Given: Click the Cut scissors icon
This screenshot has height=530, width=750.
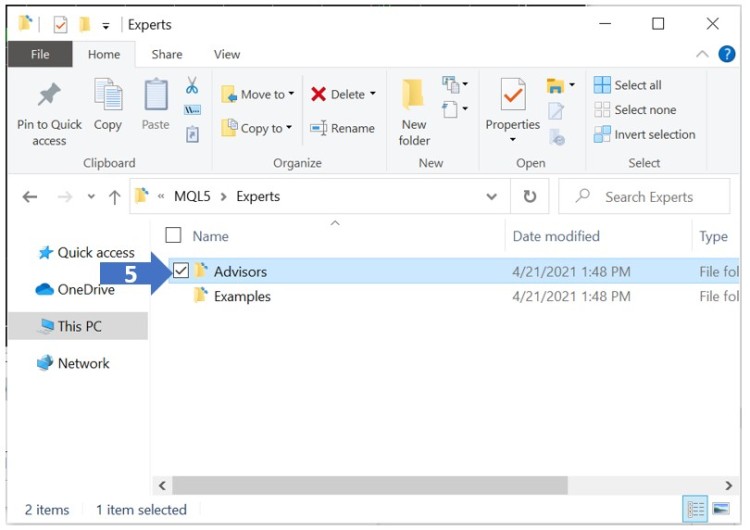Looking at the screenshot, I should (192, 86).
